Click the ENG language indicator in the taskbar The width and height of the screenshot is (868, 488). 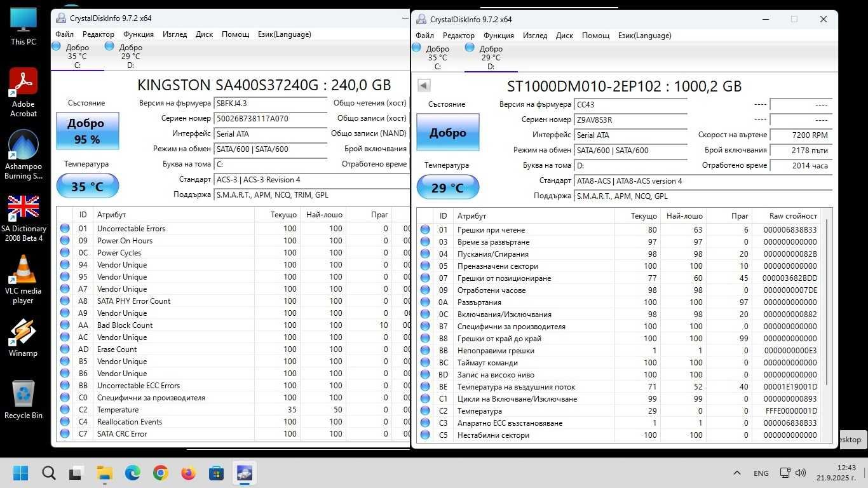(761, 473)
